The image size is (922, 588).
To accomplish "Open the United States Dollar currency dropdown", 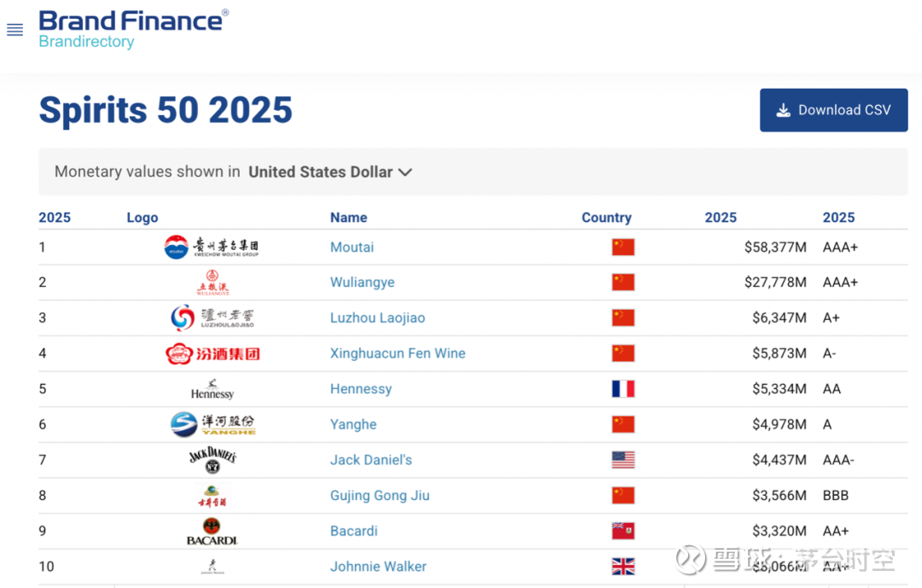I will (x=330, y=172).
